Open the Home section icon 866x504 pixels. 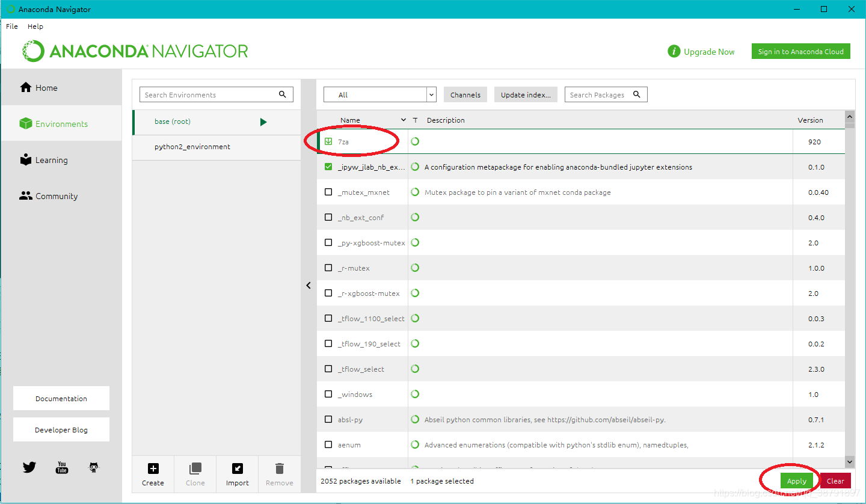pyautogui.click(x=25, y=88)
